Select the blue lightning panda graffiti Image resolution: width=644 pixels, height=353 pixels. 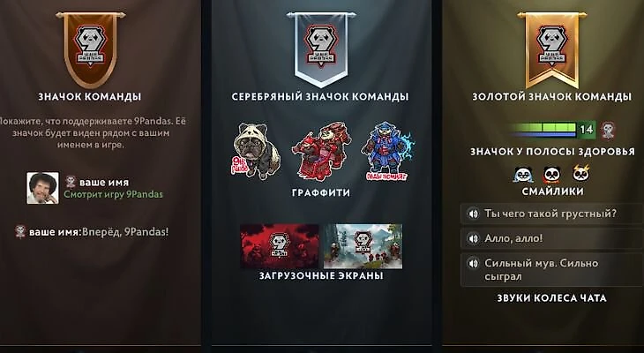click(387, 151)
